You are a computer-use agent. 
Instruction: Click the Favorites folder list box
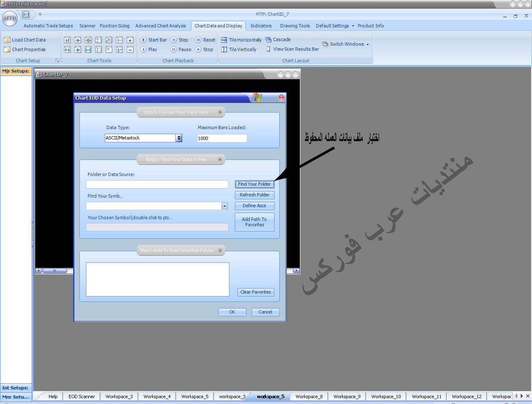(158, 279)
